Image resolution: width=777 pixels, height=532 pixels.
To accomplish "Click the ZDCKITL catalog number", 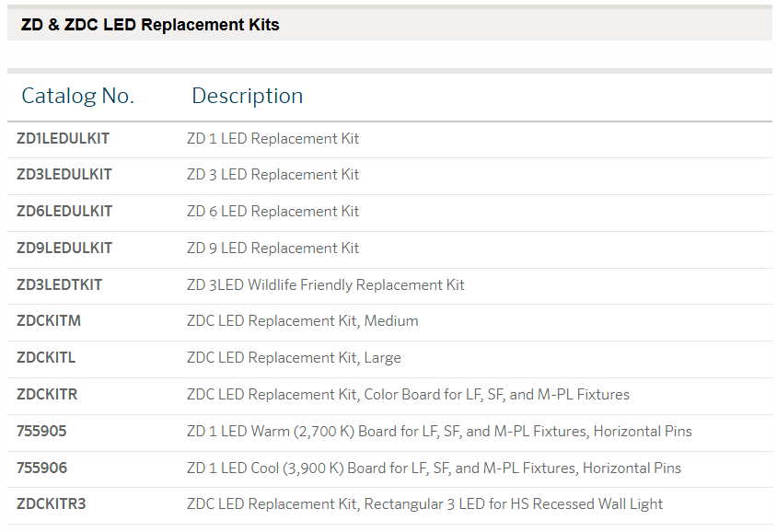I will [46, 358].
